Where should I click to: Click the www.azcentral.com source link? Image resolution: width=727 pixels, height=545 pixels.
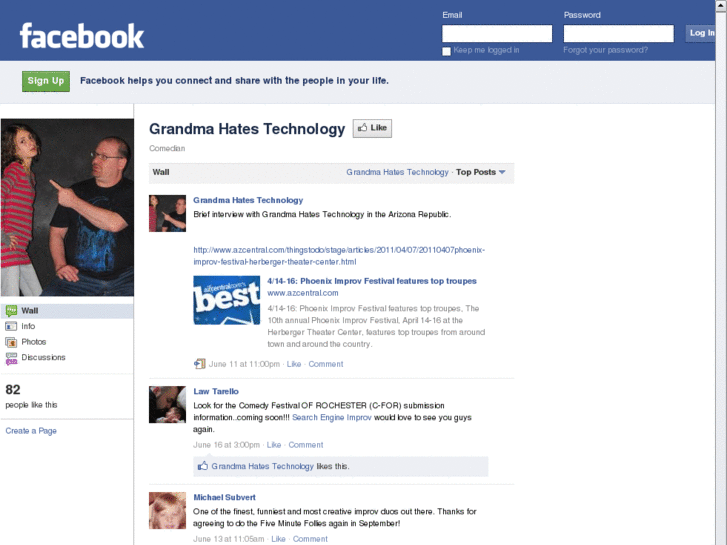click(303, 293)
